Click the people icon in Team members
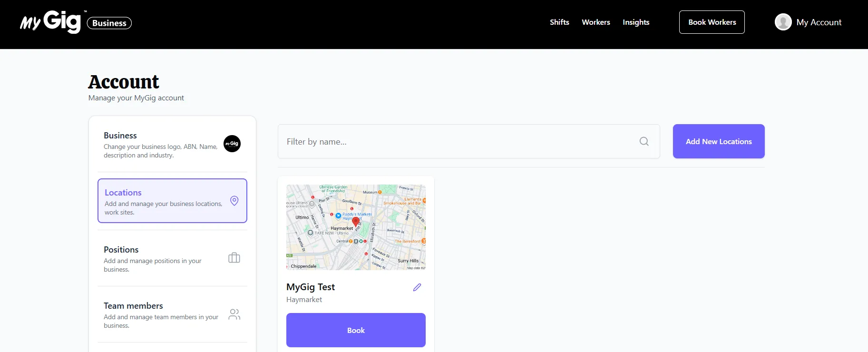The image size is (868, 352). pyautogui.click(x=234, y=314)
